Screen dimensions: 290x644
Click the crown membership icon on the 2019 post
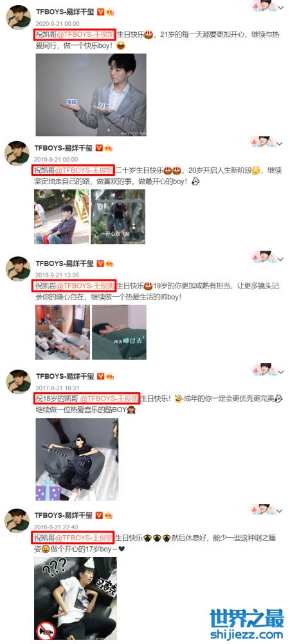109,148
